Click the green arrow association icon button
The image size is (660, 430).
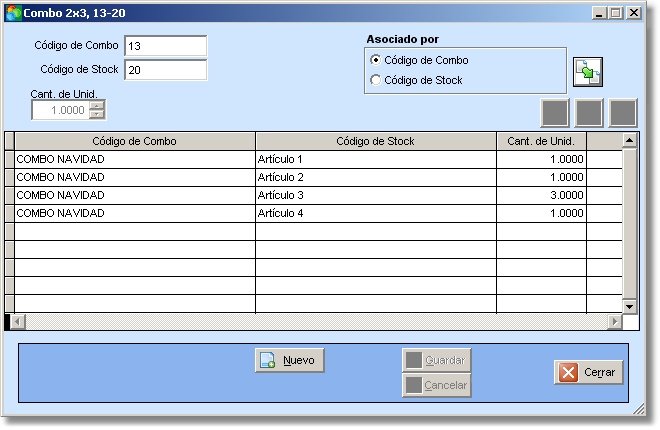click(587, 73)
